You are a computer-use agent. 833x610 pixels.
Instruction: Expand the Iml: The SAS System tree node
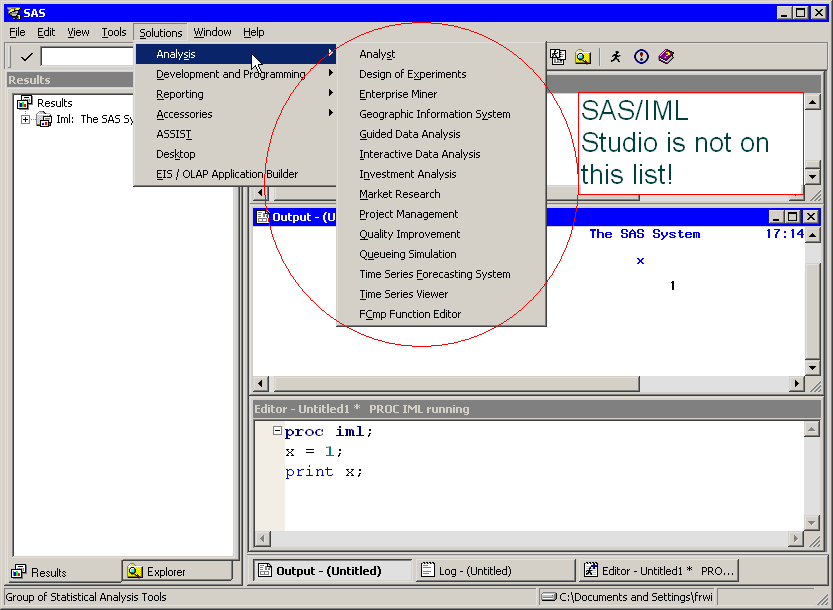coord(25,119)
